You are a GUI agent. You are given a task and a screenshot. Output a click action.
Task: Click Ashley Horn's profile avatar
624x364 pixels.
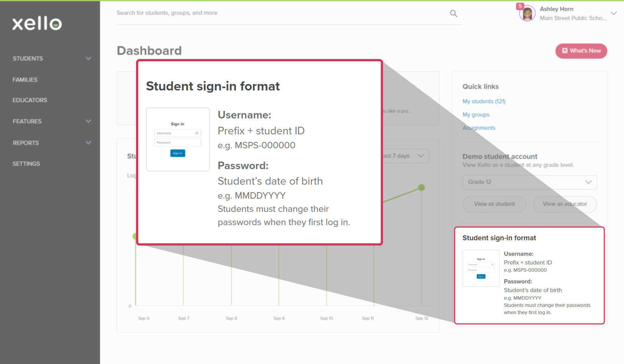coord(527,14)
